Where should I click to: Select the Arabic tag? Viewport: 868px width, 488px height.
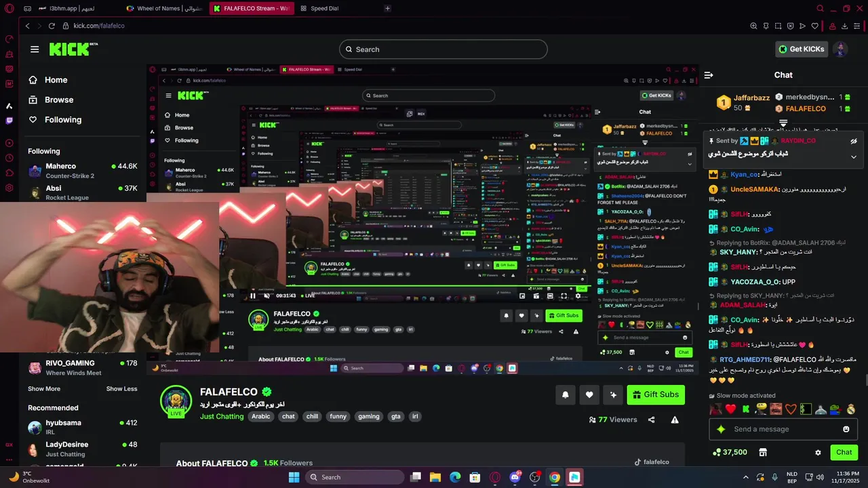(261, 417)
